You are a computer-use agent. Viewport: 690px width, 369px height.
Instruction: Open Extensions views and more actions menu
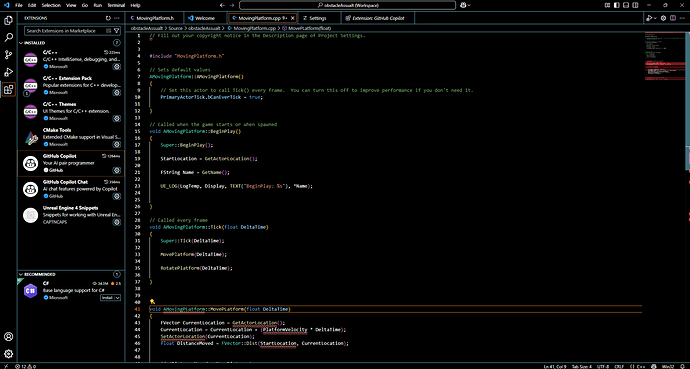pos(117,18)
